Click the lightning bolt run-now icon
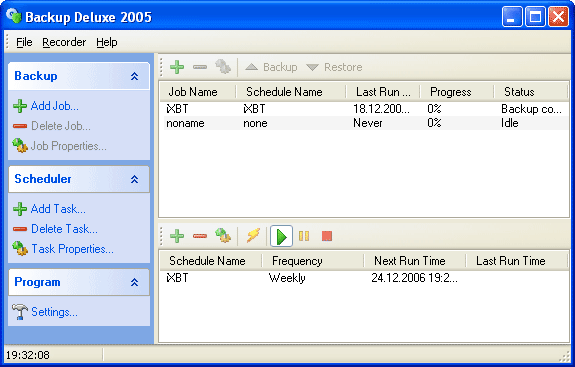This screenshot has height=367, width=575. (253, 235)
